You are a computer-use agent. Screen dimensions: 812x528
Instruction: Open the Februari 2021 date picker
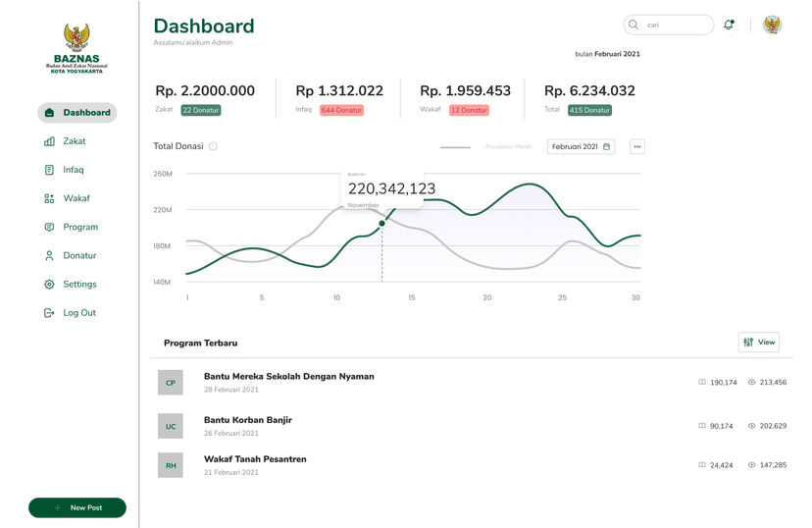point(581,146)
